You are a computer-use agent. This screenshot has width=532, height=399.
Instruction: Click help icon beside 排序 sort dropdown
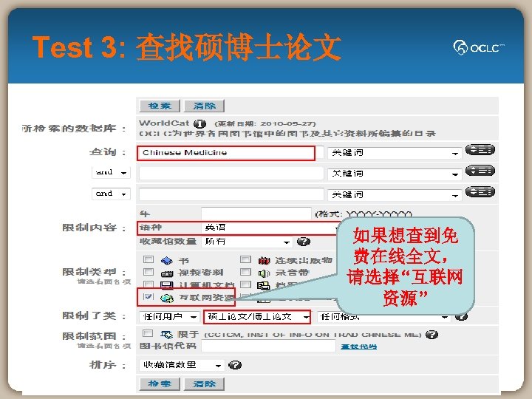tap(235, 365)
